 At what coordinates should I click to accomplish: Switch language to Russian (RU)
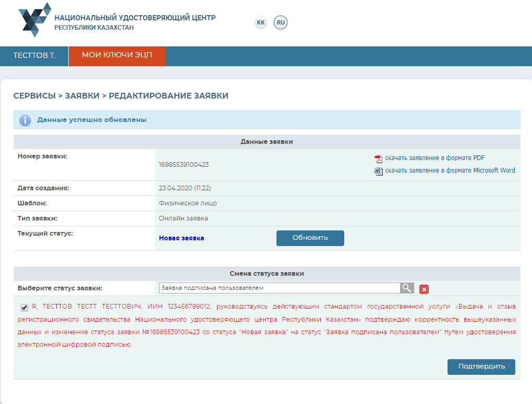(x=281, y=22)
